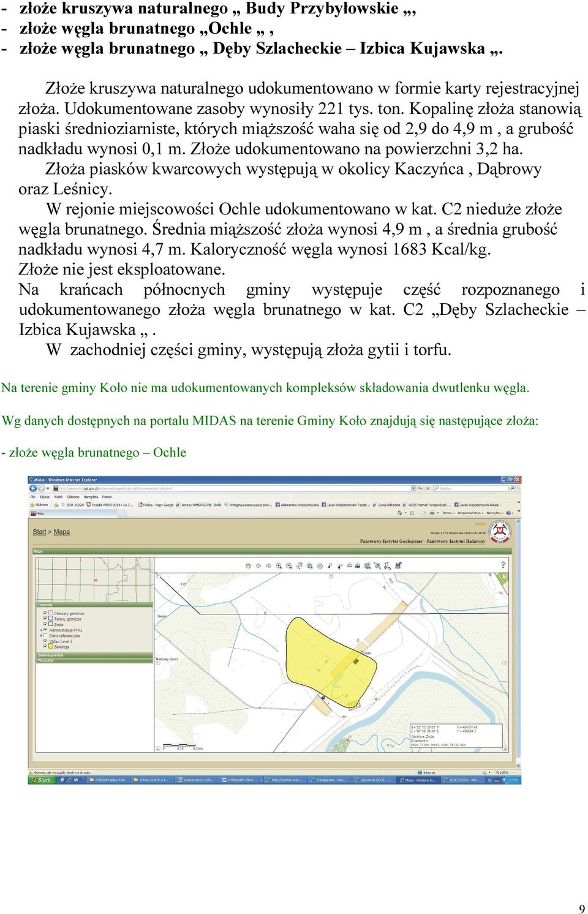
Task: Click the IE stop loading icon
Action: pyautogui.click(x=428, y=488)
